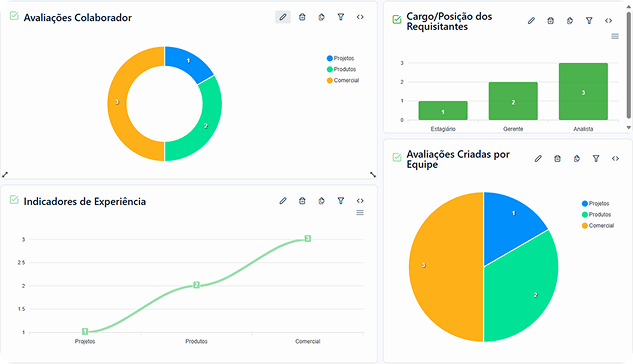This screenshot has height=364, width=633.
Task: Toggle the checkbox beside Indicadores de Experiência
Action: click(x=14, y=199)
